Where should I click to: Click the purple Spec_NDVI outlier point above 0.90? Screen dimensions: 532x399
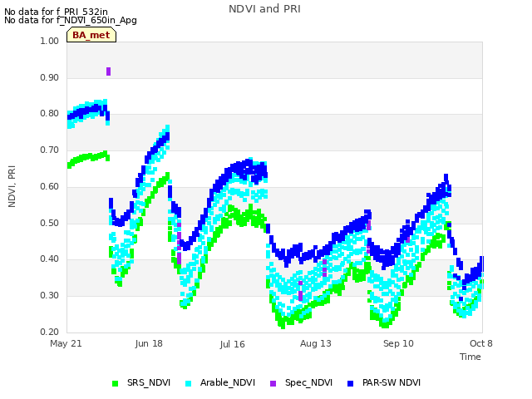coord(109,71)
